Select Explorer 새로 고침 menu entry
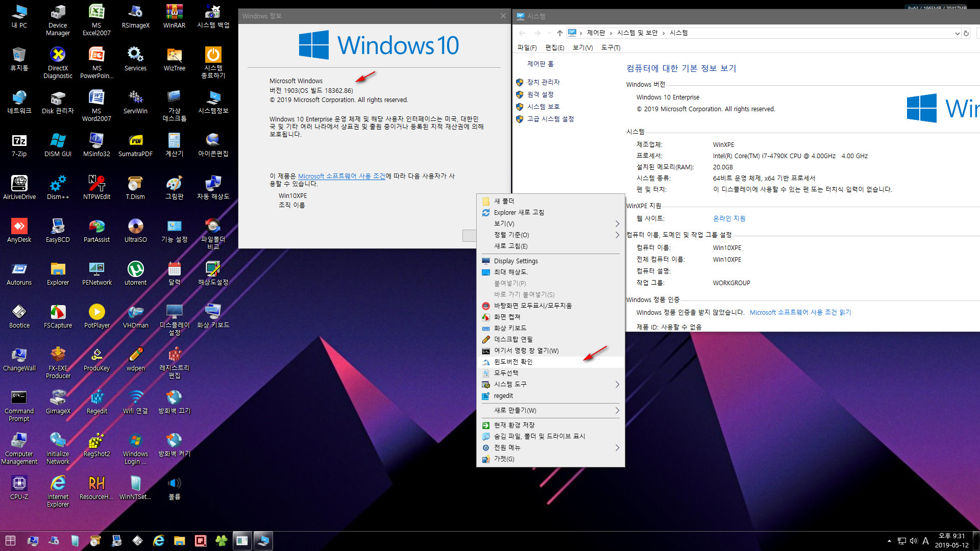Viewport: 980px width, 551px height. (x=551, y=212)
